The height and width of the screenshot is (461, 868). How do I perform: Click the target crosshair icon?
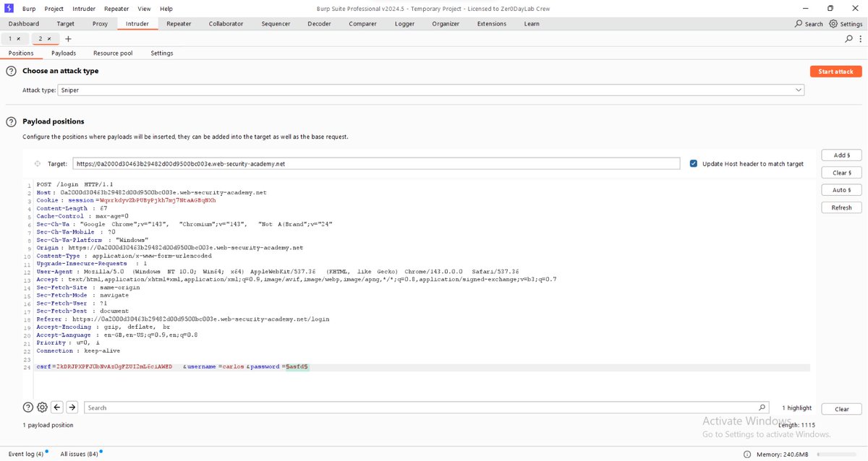[38, 164]
